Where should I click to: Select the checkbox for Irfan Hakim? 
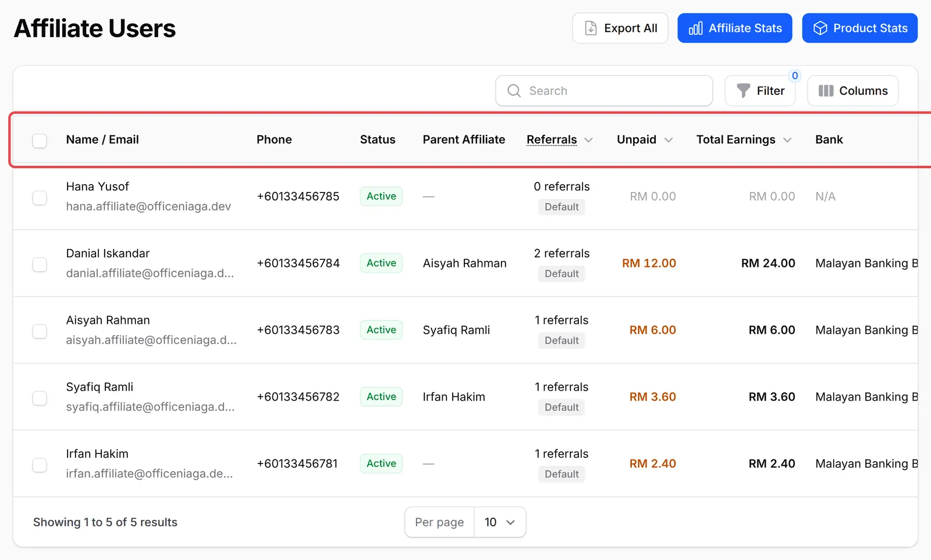click(40, 465)
